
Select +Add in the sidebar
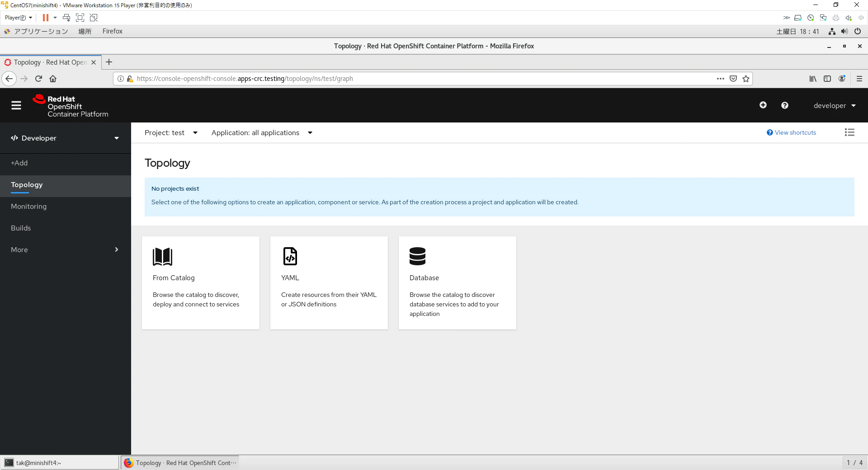[66, 163]
